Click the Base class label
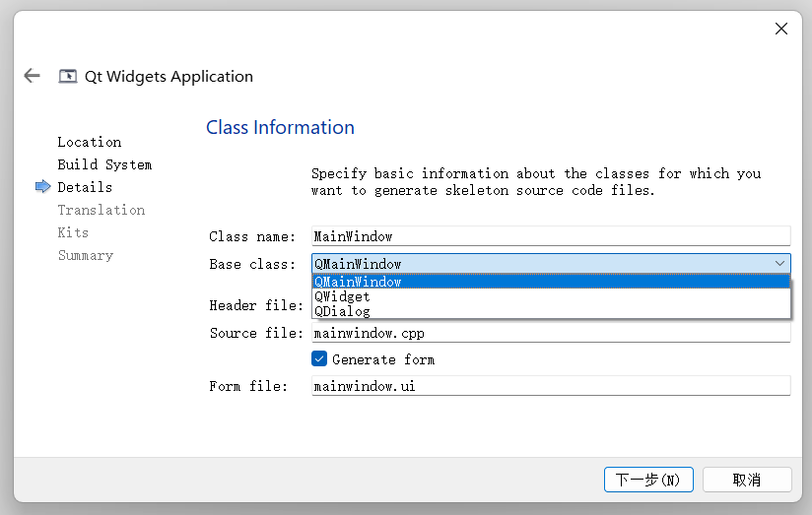This screenshot has width=812, height=515. coord(252,264)
